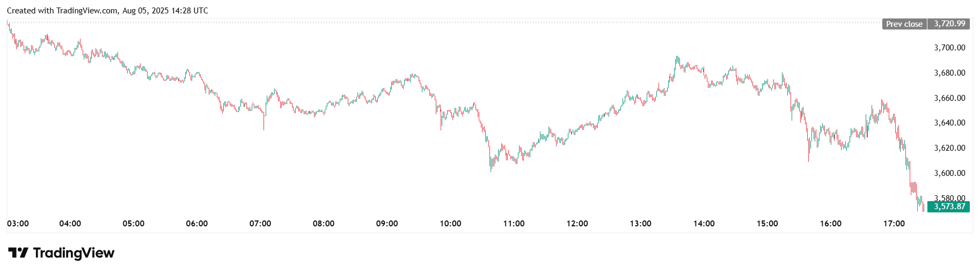Click the Prev close label
Viewport: 980px width, 273px height.
click(904, 24)
